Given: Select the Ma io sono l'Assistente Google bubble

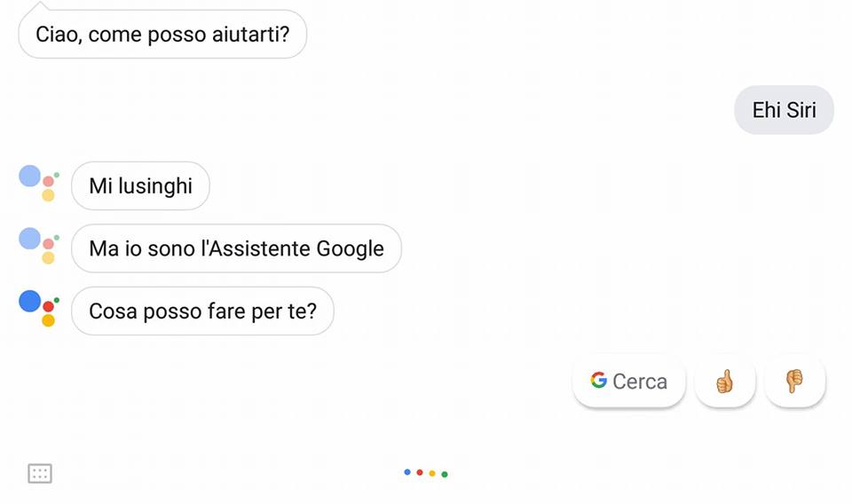Looking at the screenshot, I should point(236,248).
